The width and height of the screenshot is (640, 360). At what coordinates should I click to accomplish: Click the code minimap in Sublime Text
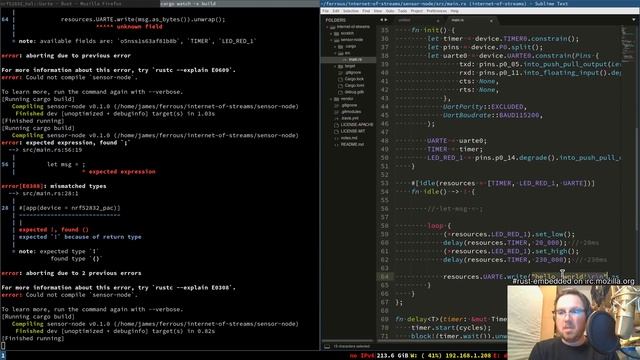pyautogui.click(x=628, y=43)
